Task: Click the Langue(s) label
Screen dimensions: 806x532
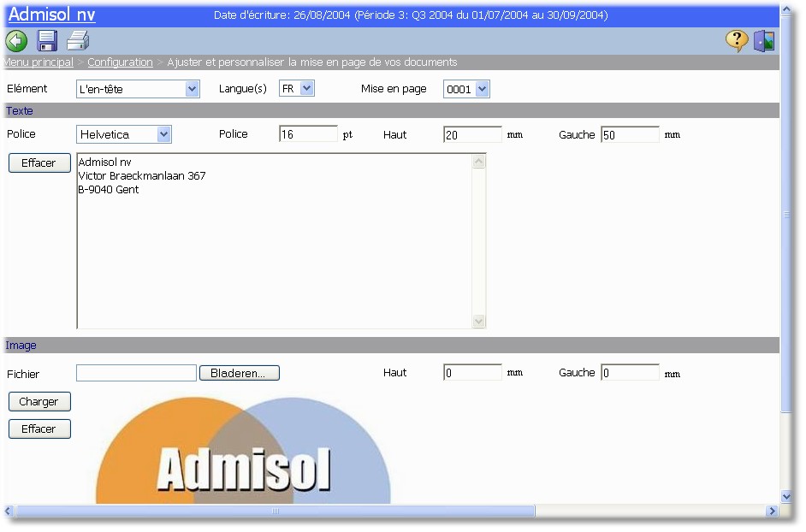Action: point(243,88)
